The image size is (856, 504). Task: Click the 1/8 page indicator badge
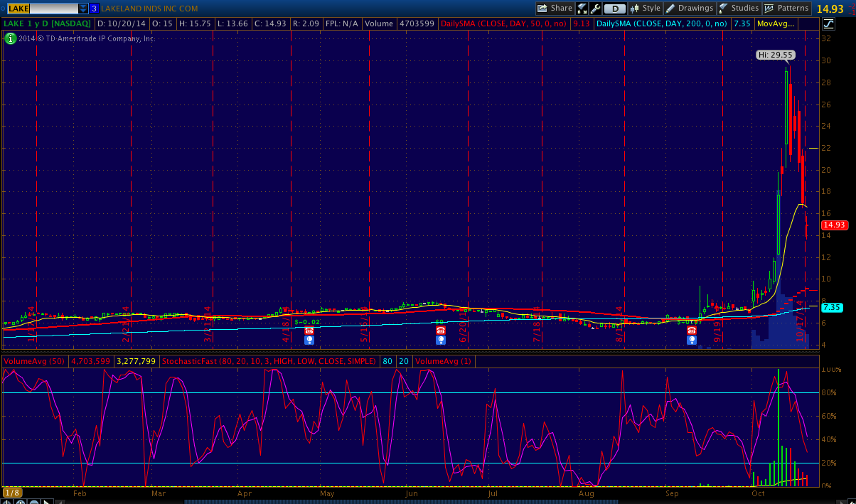12,493
